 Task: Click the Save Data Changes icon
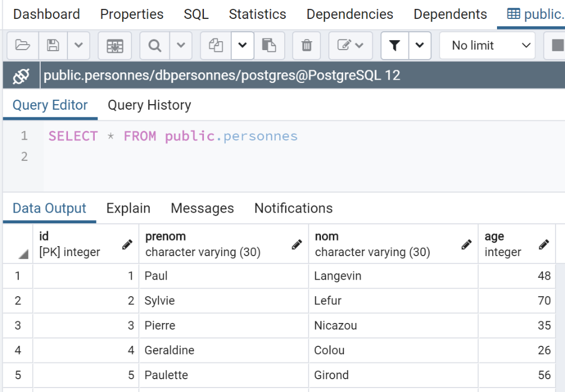[114, 46]
